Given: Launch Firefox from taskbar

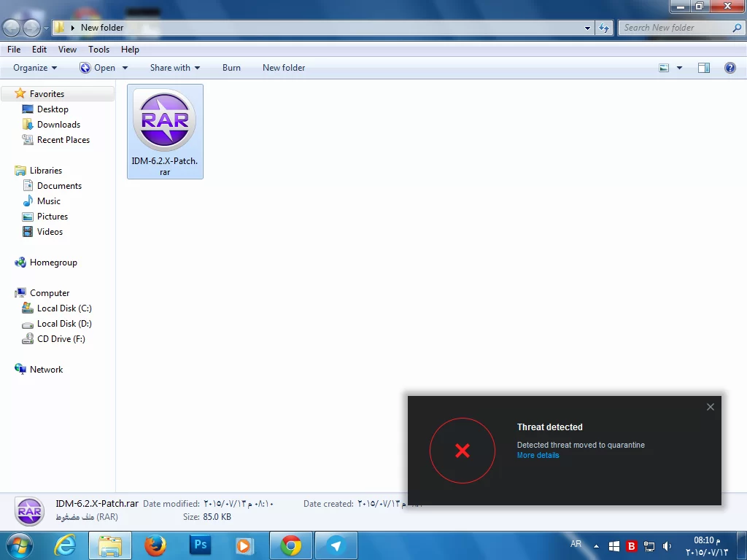Looking at the screenshot, I should click(x=155, y=545).
